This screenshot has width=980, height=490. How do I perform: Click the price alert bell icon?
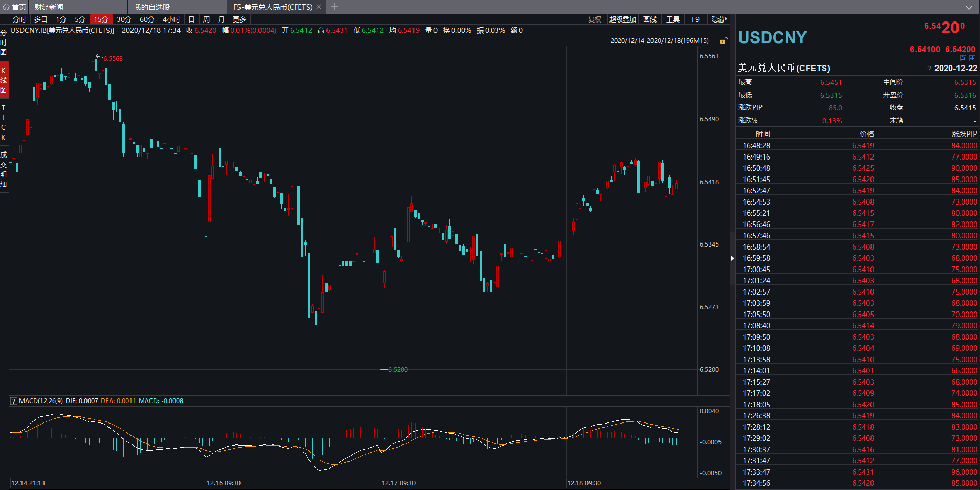963,58
